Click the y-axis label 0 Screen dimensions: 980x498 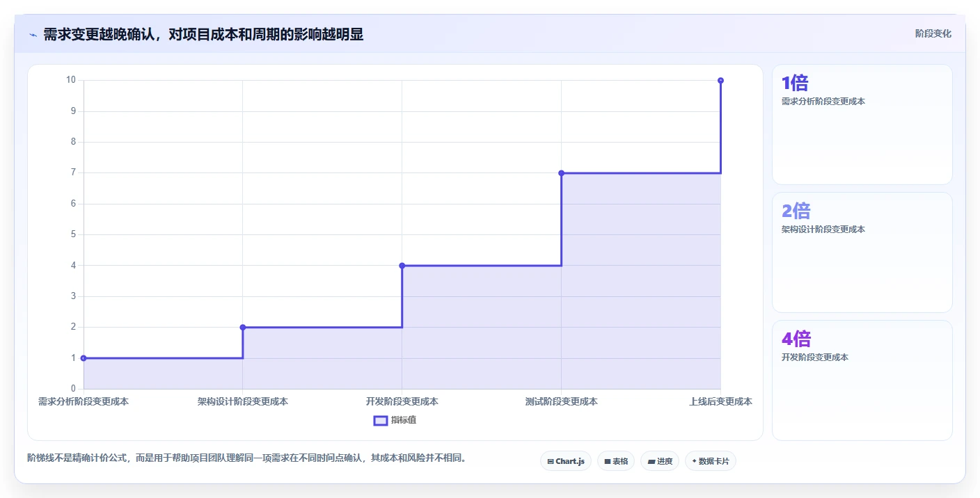[73, 389]
